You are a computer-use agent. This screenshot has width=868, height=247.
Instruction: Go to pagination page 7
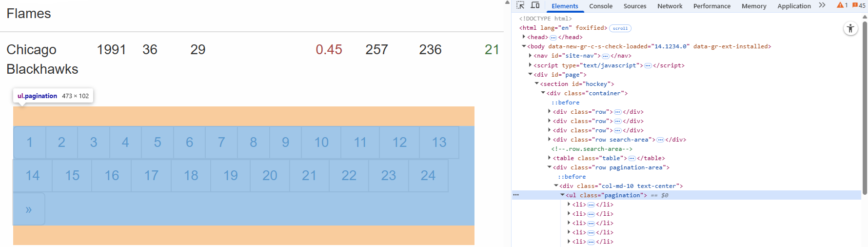point(221,143)
